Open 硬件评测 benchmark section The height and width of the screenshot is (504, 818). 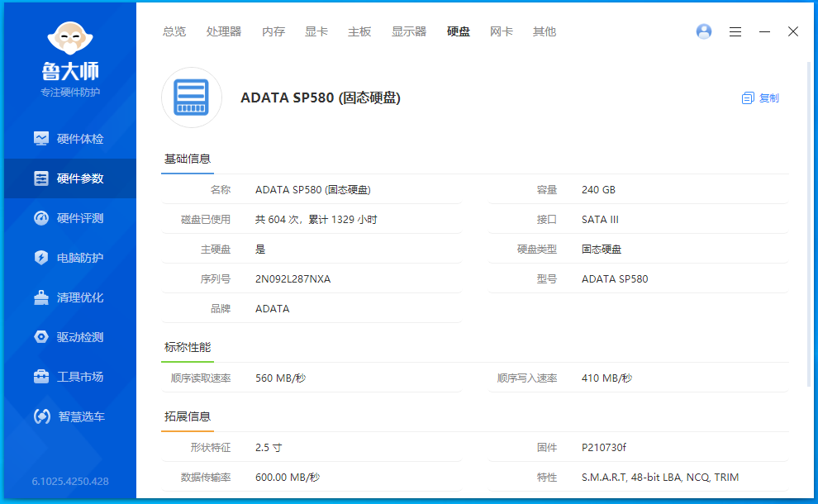(70, 218)
